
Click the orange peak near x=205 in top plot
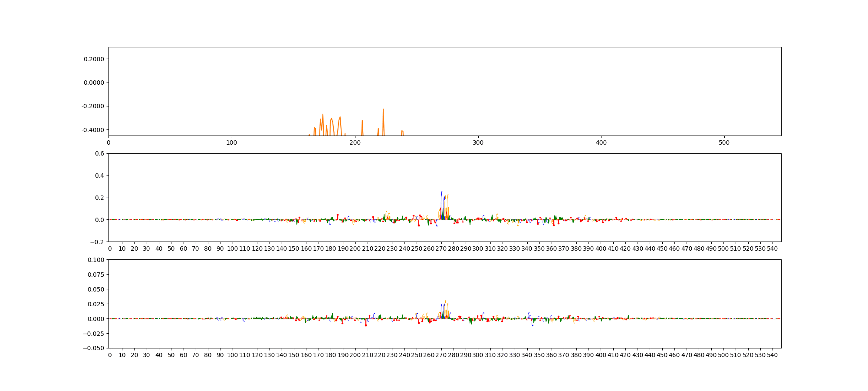tap(362, 121)
